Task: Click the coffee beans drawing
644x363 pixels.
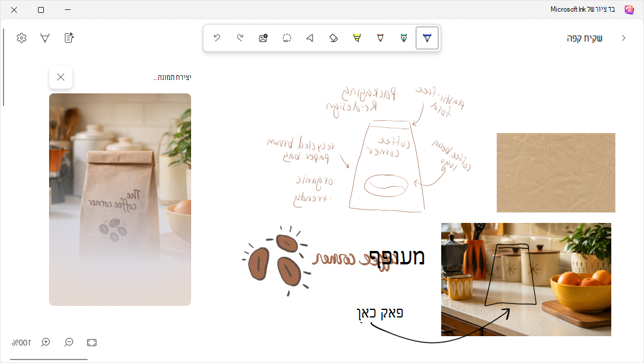Action: pos(276,261)
